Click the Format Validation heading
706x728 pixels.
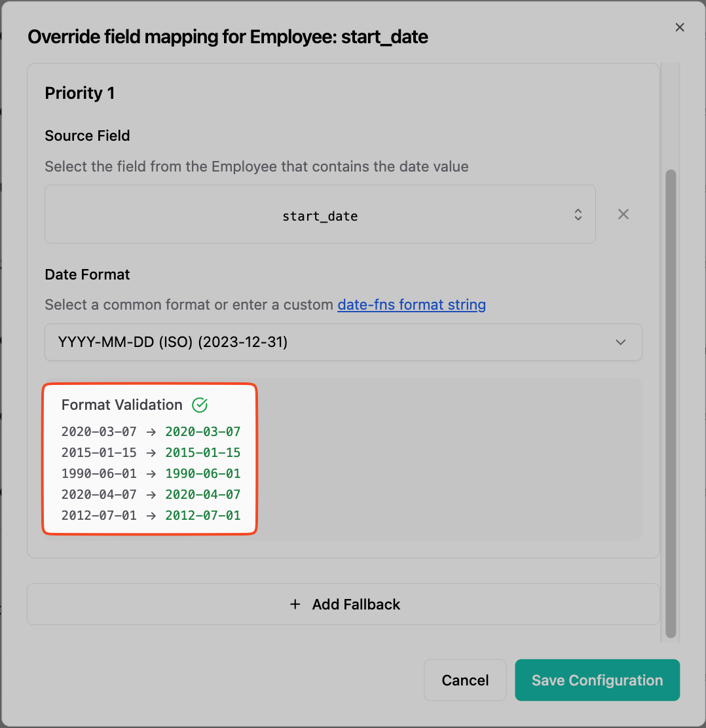[122, 405]
